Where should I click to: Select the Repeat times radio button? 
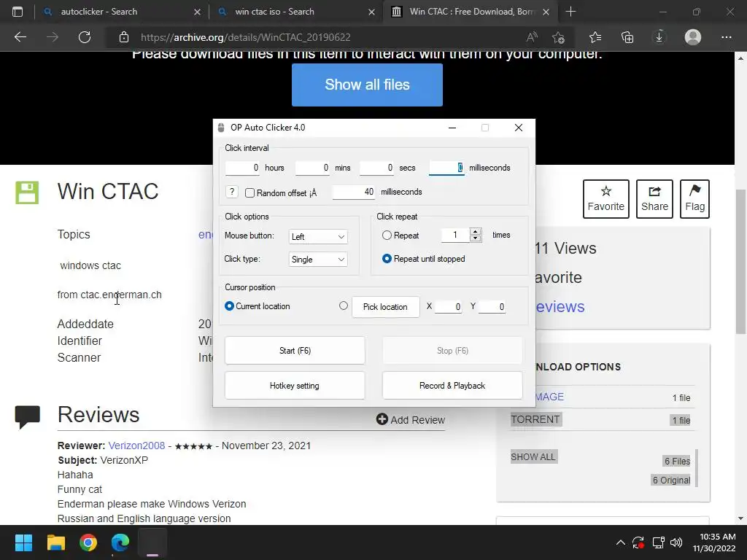coord(387,236)
